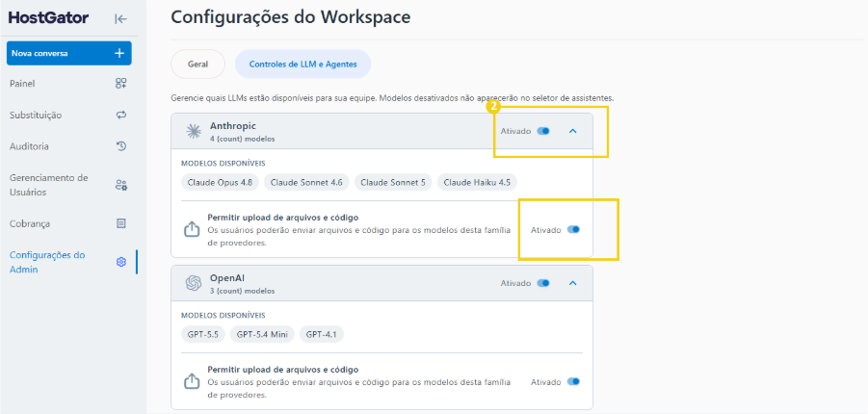
Task: Turn off OpenAI file and code upload
Action: 573,381
